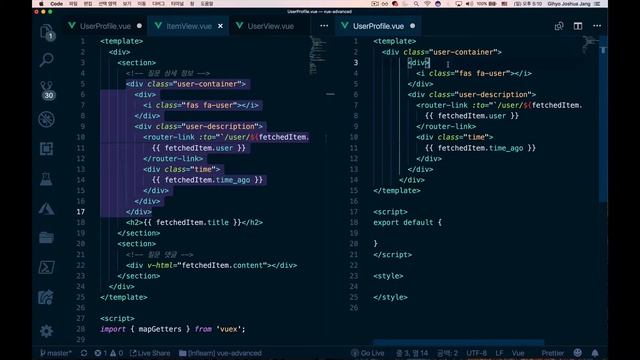640x360 pixels.
Task: Click the fetchedItem.title h2 line in left editor
Action: [x=194, y=222]
